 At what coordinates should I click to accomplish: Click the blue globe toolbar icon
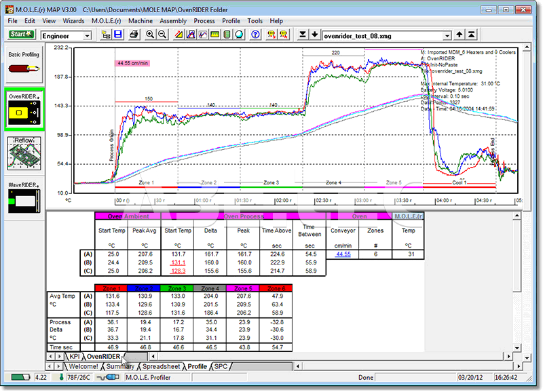239,35
